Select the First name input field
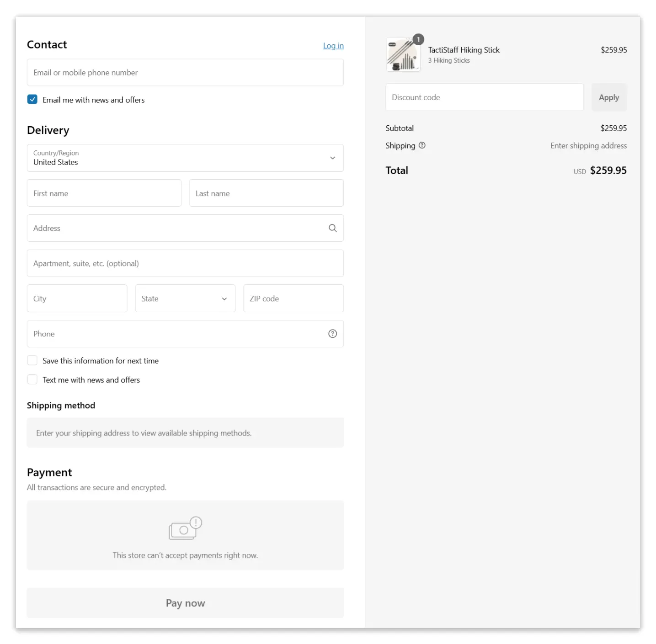This screenshot has width=656, height=644. pos(104,193)
